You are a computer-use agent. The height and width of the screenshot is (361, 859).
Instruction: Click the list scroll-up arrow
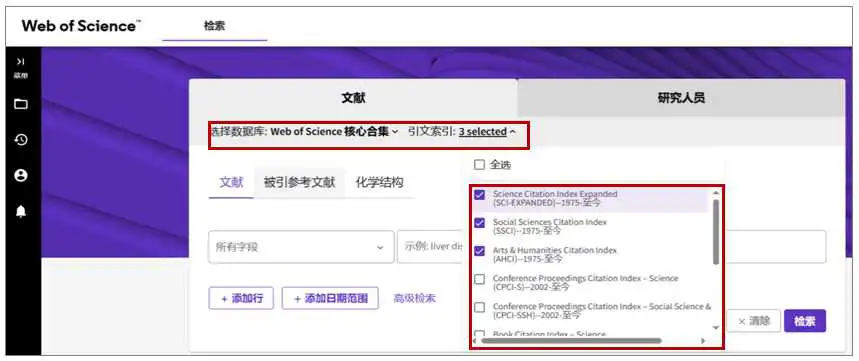[715, 193]
